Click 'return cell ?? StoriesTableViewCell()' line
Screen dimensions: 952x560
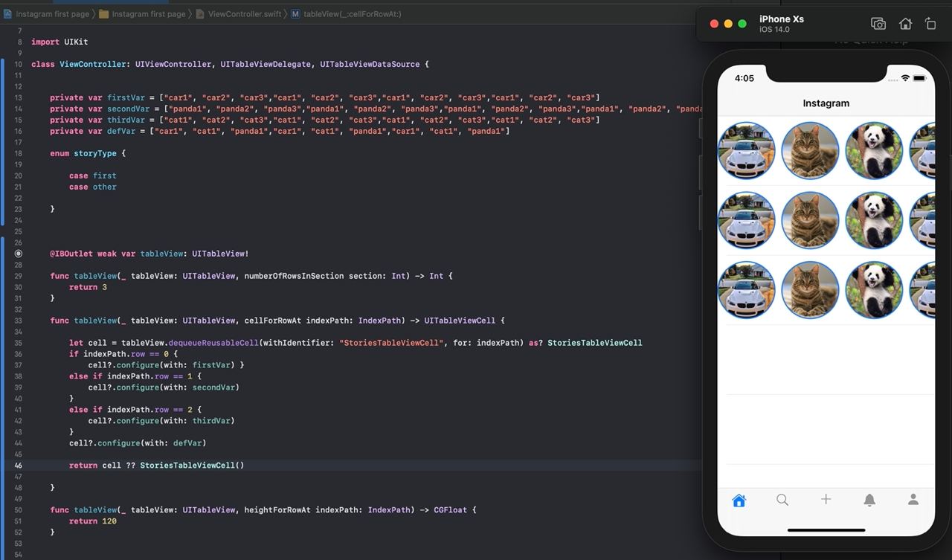click(156, 466)
